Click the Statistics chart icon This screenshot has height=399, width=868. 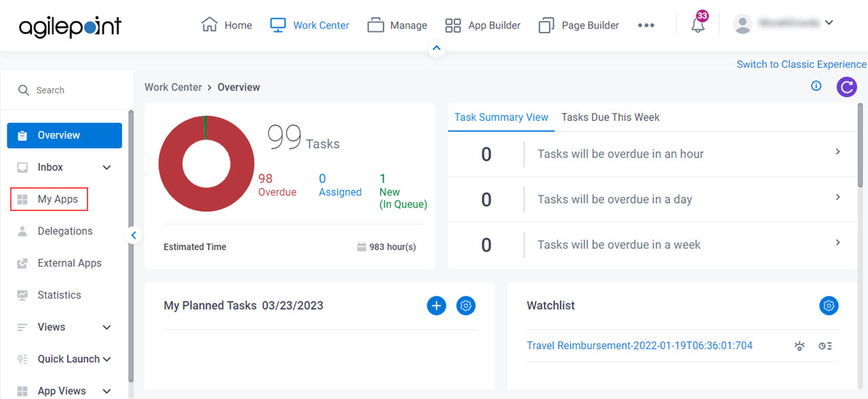click(22, 295)
